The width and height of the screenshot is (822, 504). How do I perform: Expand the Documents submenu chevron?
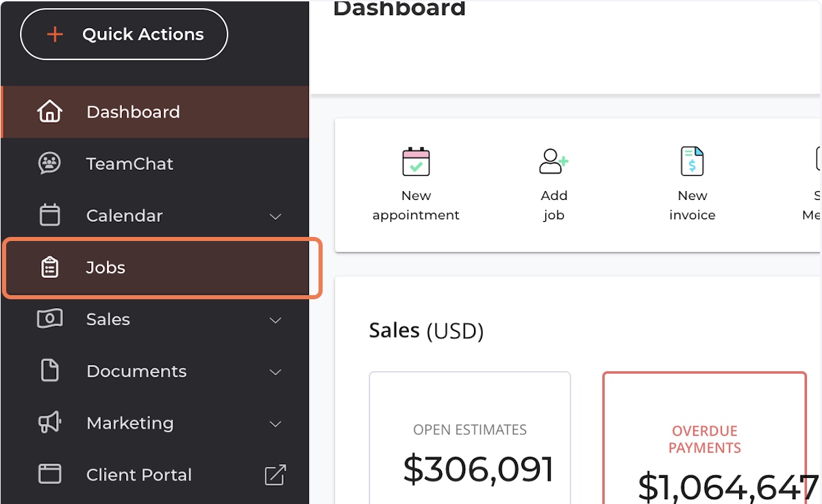coord(275,372)
